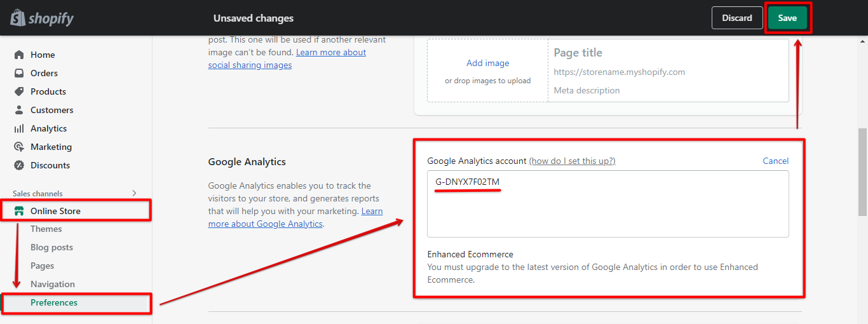Screen dimensions: 868x324
Task: Open 'how do I set this up?' link
Action: [x=572, y=161]
